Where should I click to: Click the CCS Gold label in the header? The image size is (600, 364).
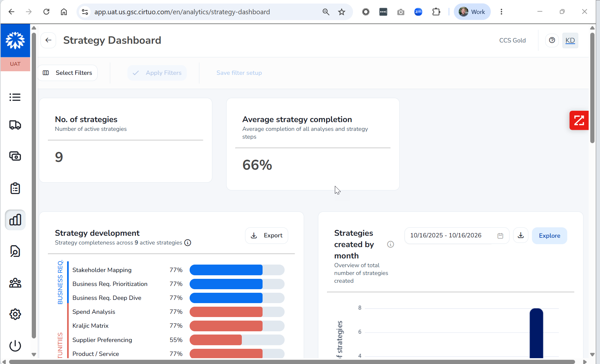[x=512, y=40]
